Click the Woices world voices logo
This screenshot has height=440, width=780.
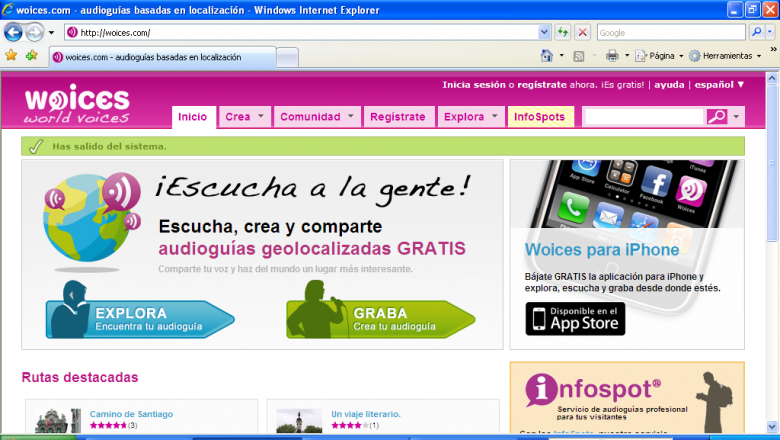coord(77,103)
